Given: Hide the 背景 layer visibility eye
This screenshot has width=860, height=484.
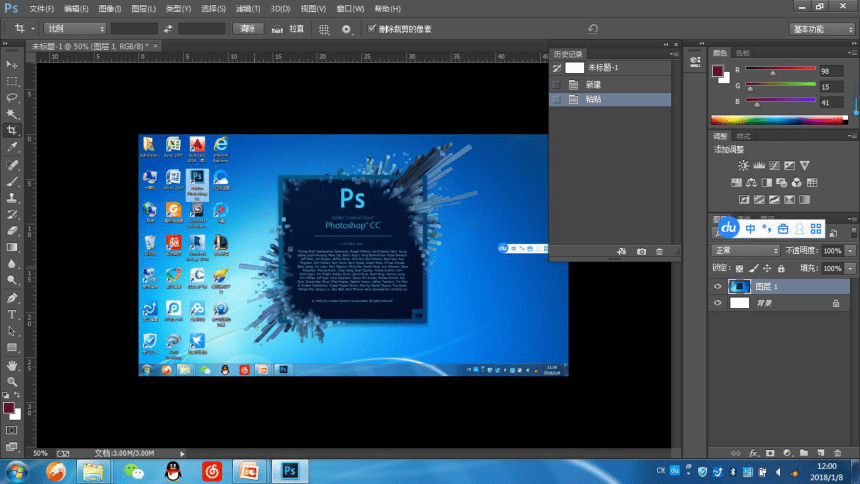Looking at the screenshot, I should (x=717, y=303).
